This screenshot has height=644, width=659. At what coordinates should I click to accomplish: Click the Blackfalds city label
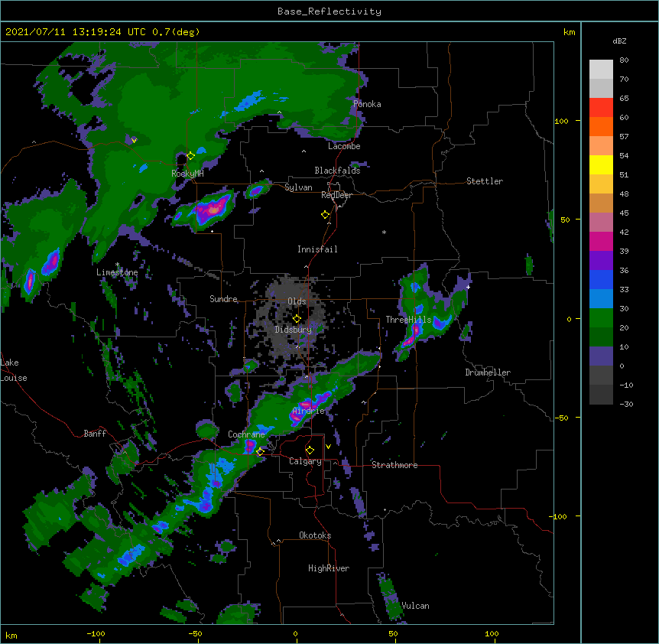[x=337, y=171]
